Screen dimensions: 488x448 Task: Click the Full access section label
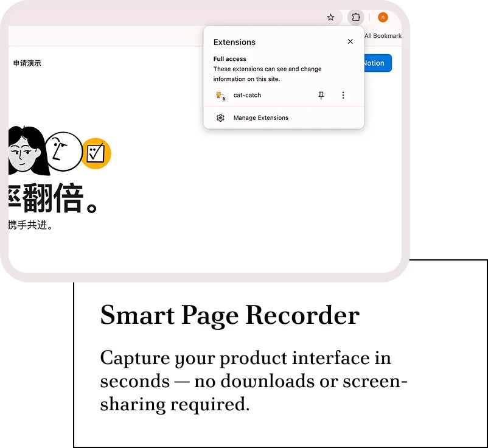pos(229,59)
